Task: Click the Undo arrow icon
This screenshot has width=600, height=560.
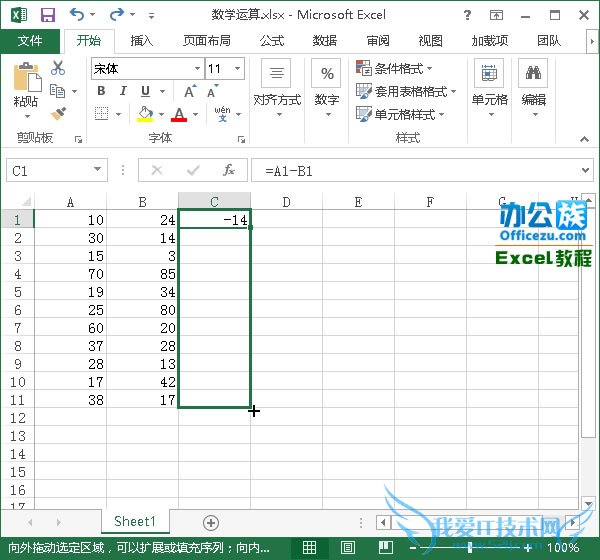Action: pos(77,15)
